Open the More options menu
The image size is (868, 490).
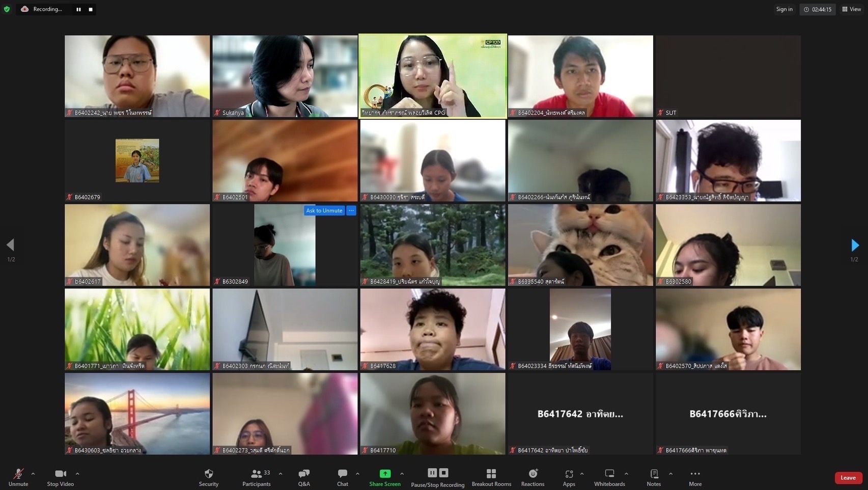click(695, 477)
